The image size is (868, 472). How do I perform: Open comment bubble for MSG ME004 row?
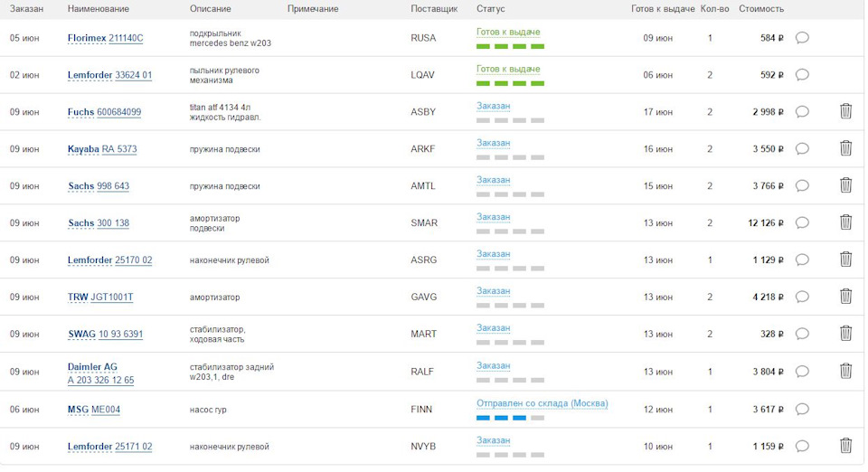click(802, 410)
